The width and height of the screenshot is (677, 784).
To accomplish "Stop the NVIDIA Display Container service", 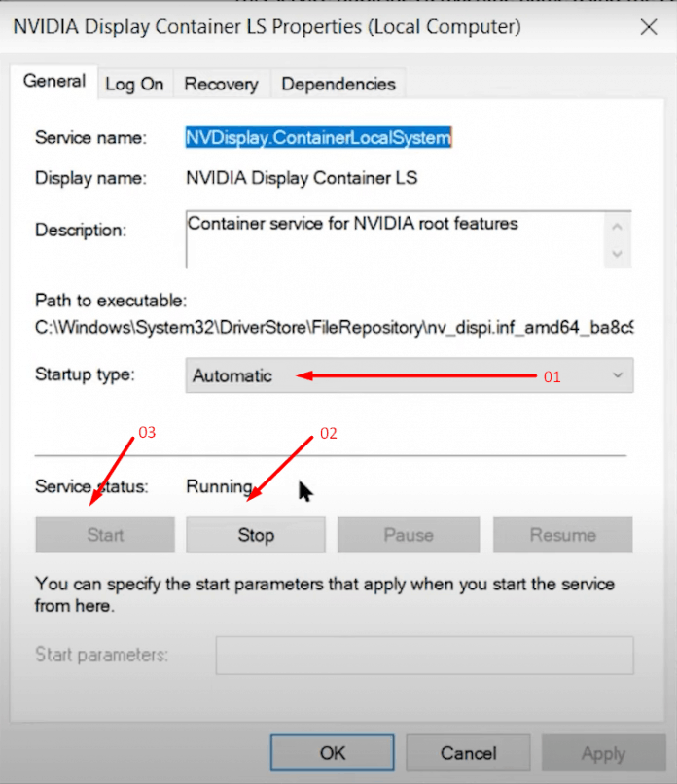I will pyautogui.click(x=255, y=534).
